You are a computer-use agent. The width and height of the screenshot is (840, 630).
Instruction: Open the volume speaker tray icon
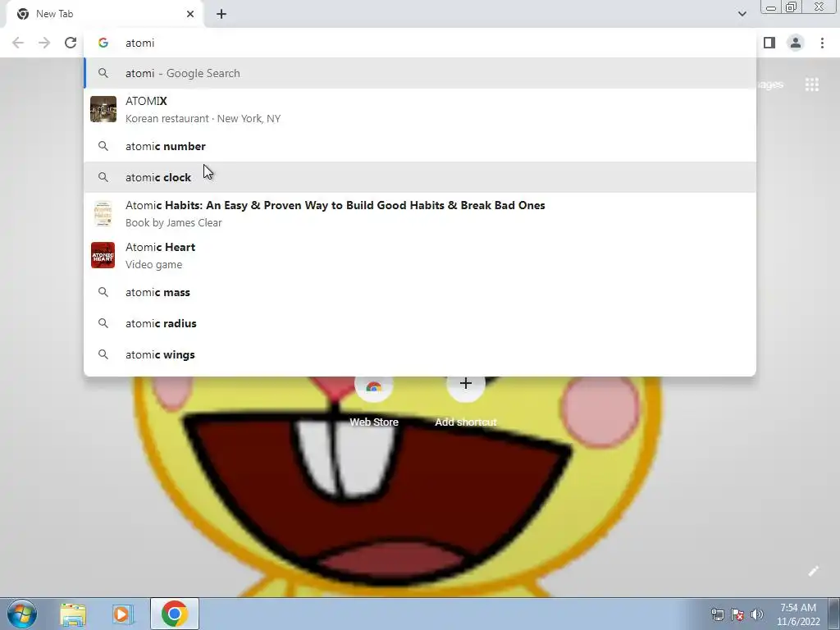tap(757, 614)
